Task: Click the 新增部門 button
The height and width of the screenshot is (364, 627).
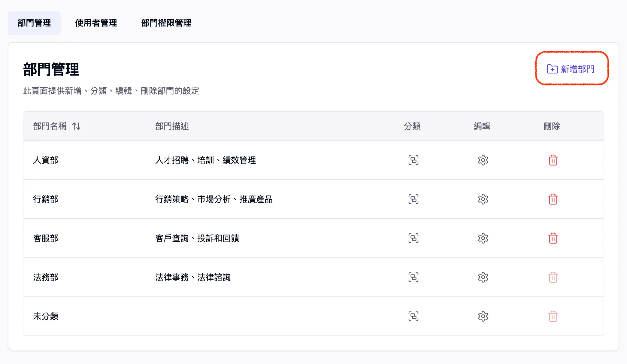Action: click(571, 69)
